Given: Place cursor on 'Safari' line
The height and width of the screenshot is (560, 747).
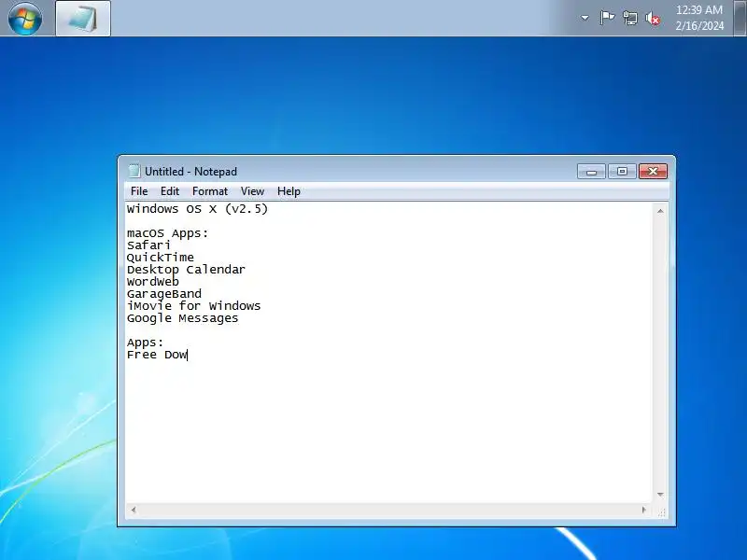Looking at the screenshot, I should [148, 245].
